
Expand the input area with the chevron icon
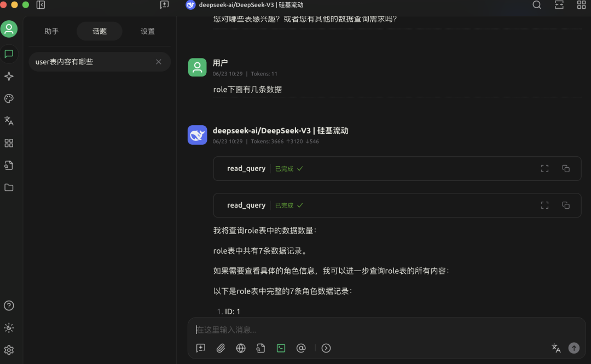click(x=326, y=348)
